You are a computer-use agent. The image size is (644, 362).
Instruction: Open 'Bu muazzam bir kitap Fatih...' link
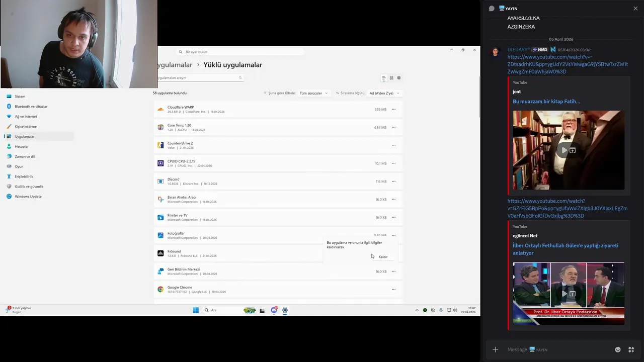[x=546, y=102]
